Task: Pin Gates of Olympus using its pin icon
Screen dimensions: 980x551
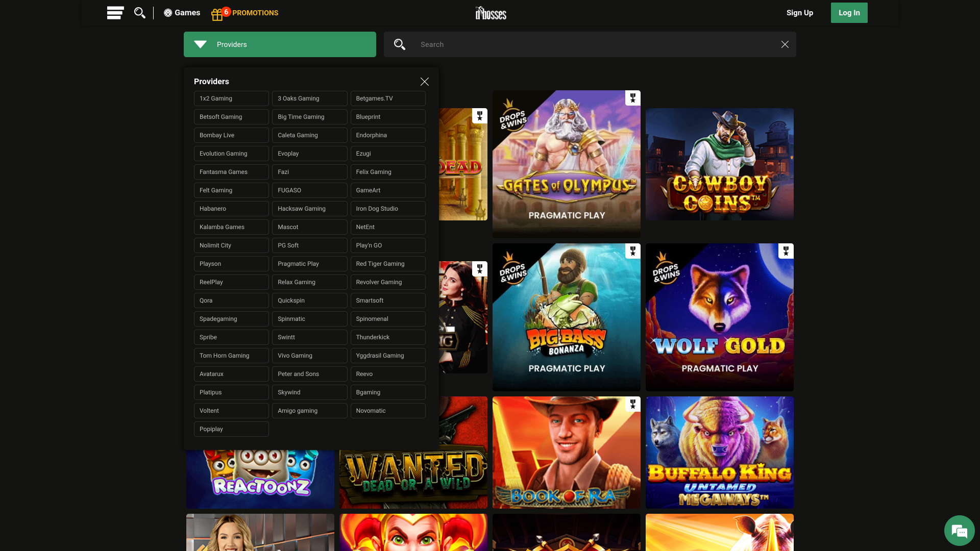Action: click(632, 97)
